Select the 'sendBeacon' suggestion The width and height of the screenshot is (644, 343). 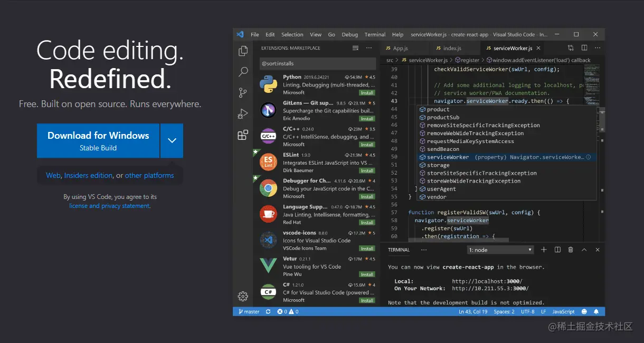507,149
